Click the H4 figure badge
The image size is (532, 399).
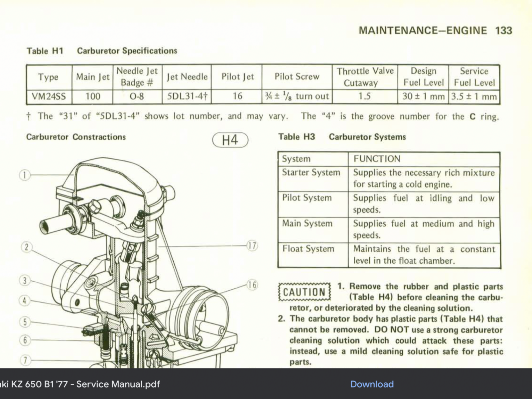(x=230, y=140)
